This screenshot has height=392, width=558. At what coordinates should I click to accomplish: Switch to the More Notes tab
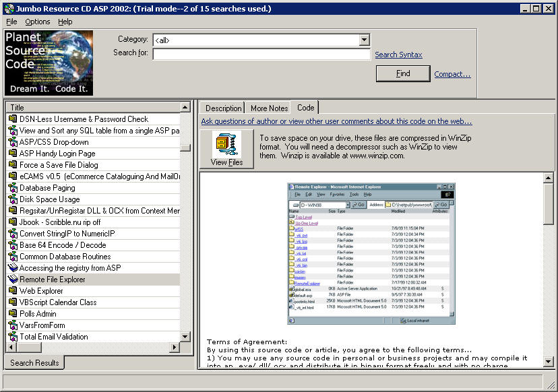[x=269, y=108]
